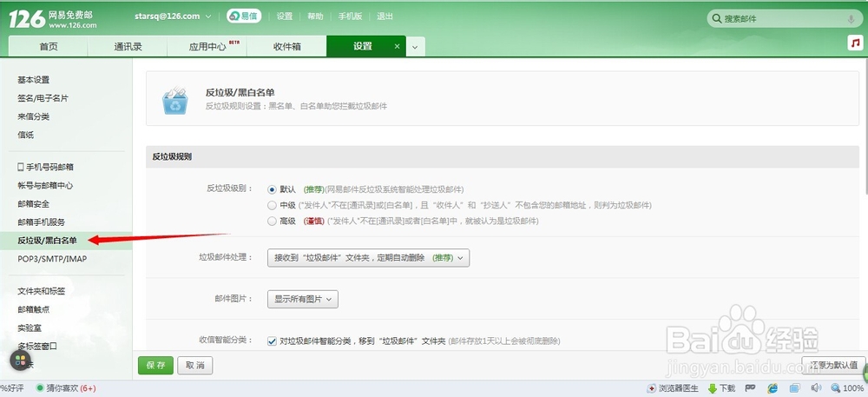
Task: Click the phone icon beside 手机号码邮箱
Action: tap(21, 167)
